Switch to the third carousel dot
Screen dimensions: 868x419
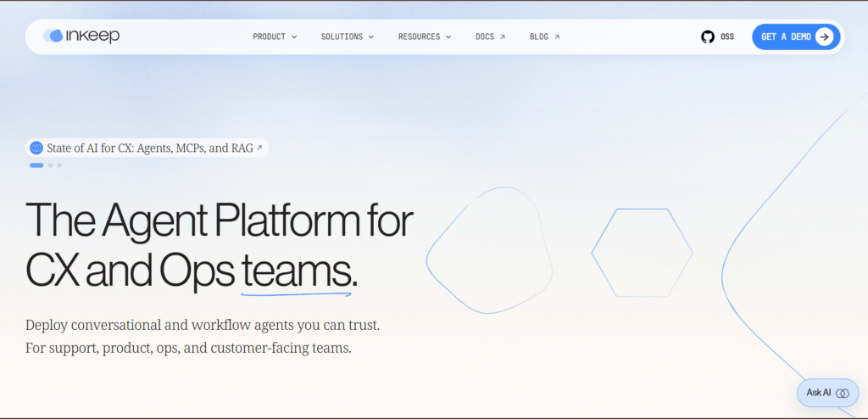59,165
